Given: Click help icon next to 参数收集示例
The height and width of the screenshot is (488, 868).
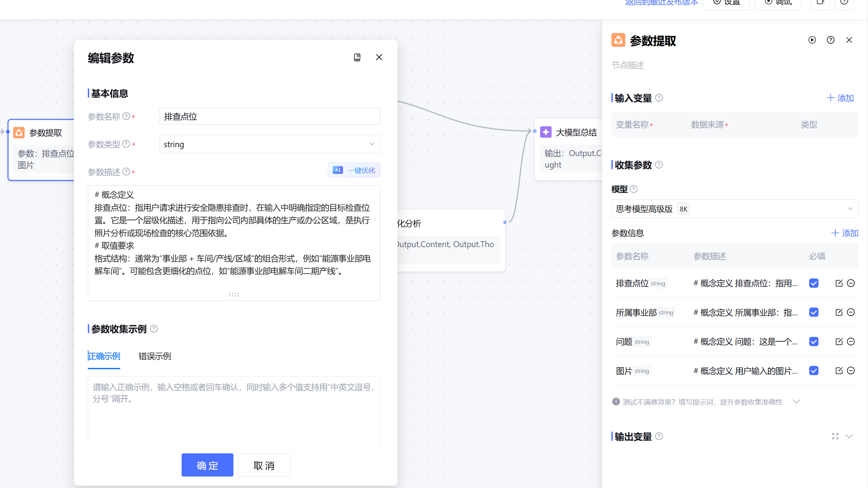Looking at the screenshot, I should (154, 329).
